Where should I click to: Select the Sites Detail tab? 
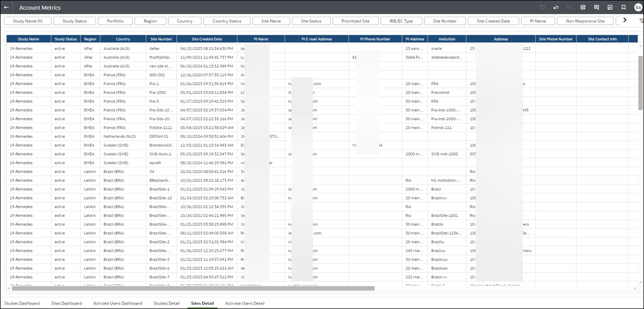click(203, 303)
